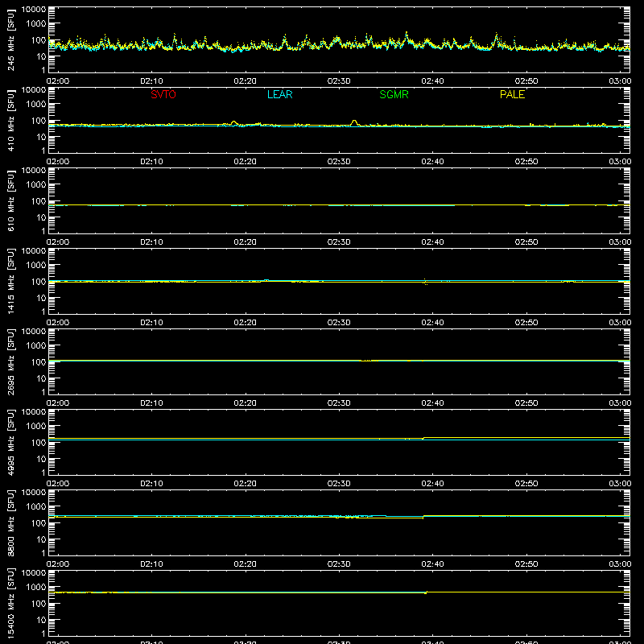Select the '15400 MHz [SFU]' axis label
644x644 pixels.
point(10,603)
